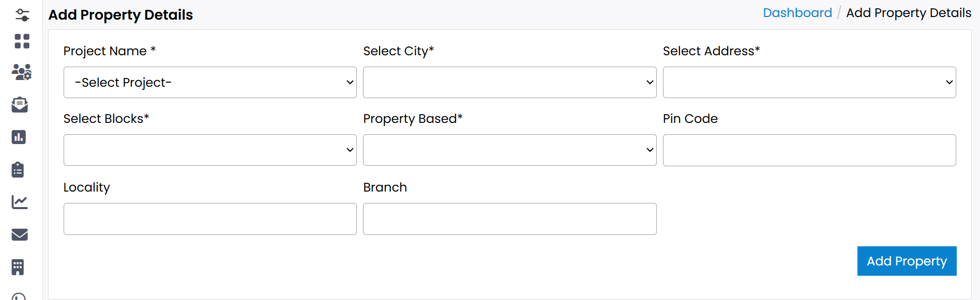Navigate to Dashboard via breadcrumb link
Image resolution: width=980 pixels, height=300 pixels.
pos(797,12)
